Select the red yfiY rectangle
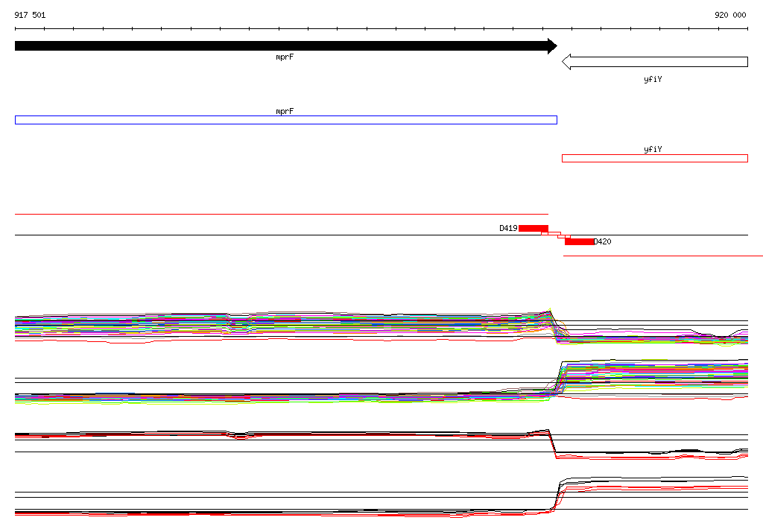This screenshot has width=763, height=532. click(655, 158)
